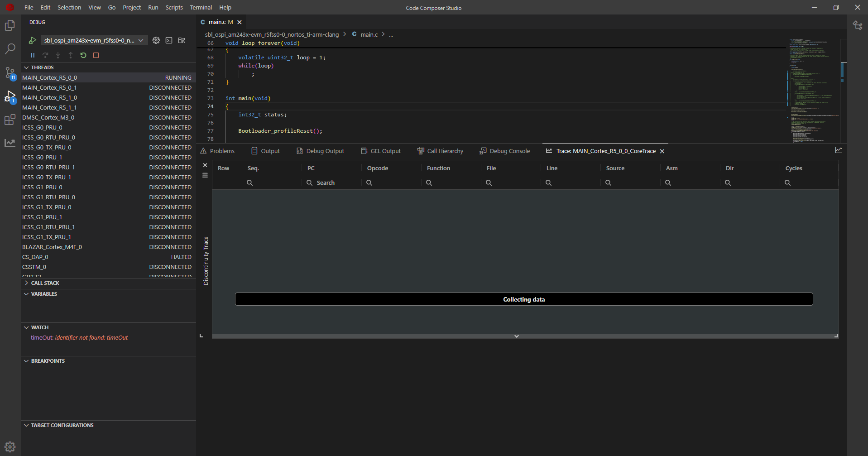Step out in debug toolbar
The width and height of the screenshot is (868, 456).
[x=71, y=55]
